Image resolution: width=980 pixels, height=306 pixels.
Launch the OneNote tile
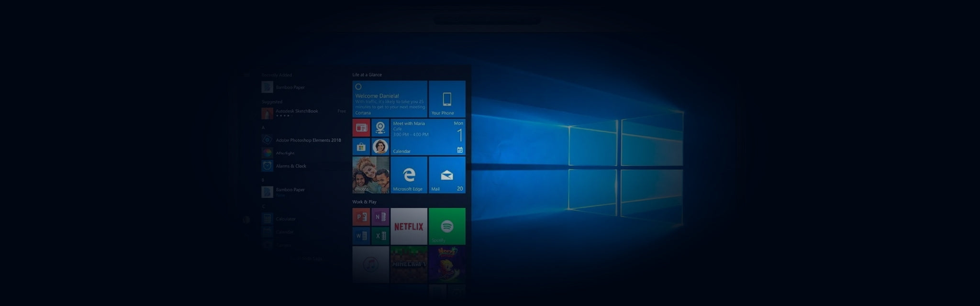coord(380,217)
